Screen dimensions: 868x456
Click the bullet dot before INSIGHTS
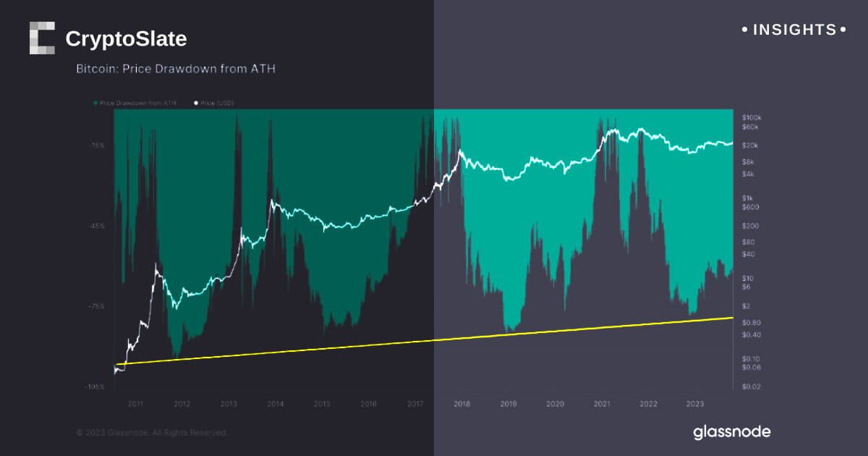pos(746,30)
